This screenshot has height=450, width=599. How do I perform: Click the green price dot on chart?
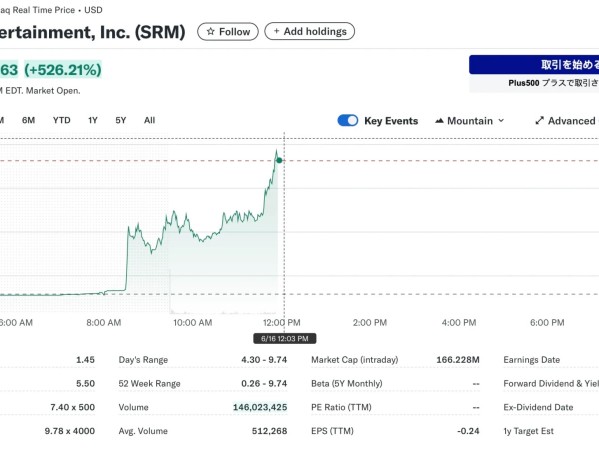click(x=279, y=160)
